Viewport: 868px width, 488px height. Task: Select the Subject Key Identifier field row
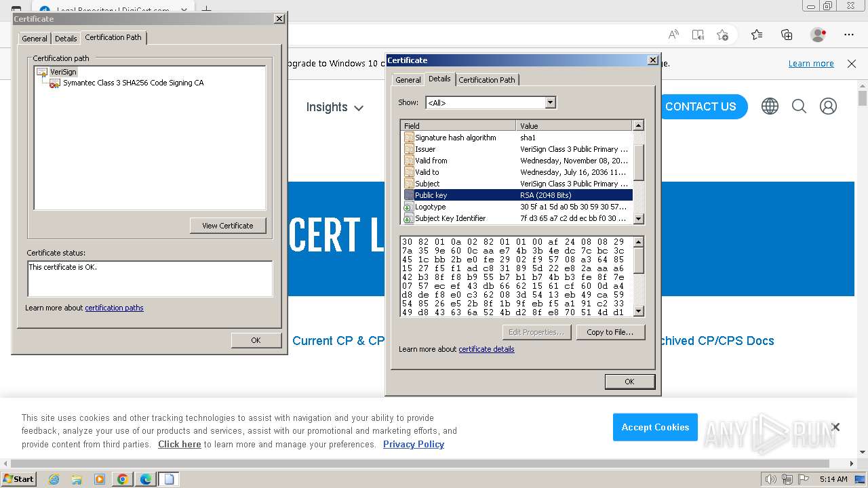(517, 218)
